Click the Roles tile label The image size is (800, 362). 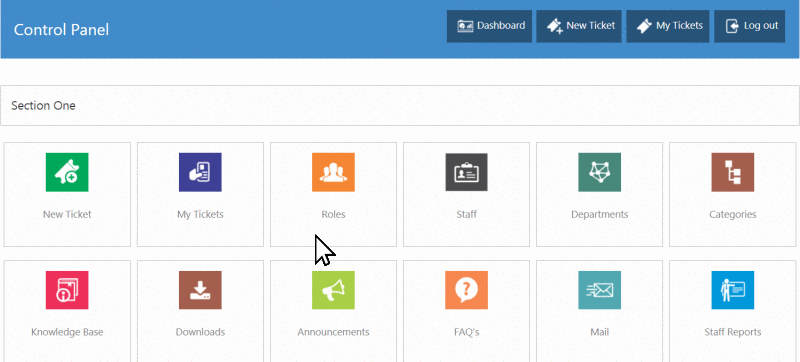[x=333, y=214]
